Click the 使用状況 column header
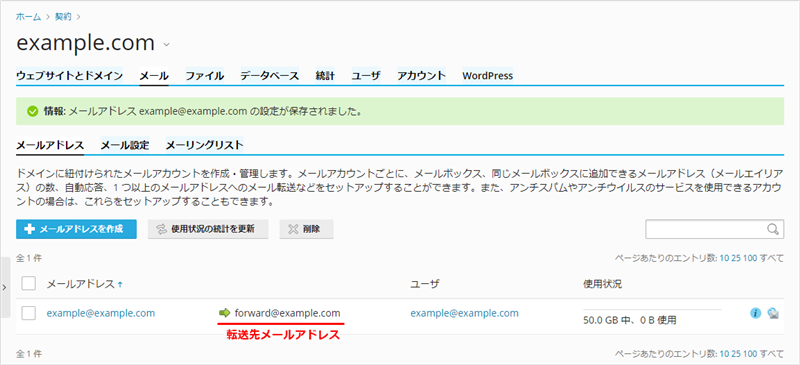Screen dimensions: 800x365 602,284
